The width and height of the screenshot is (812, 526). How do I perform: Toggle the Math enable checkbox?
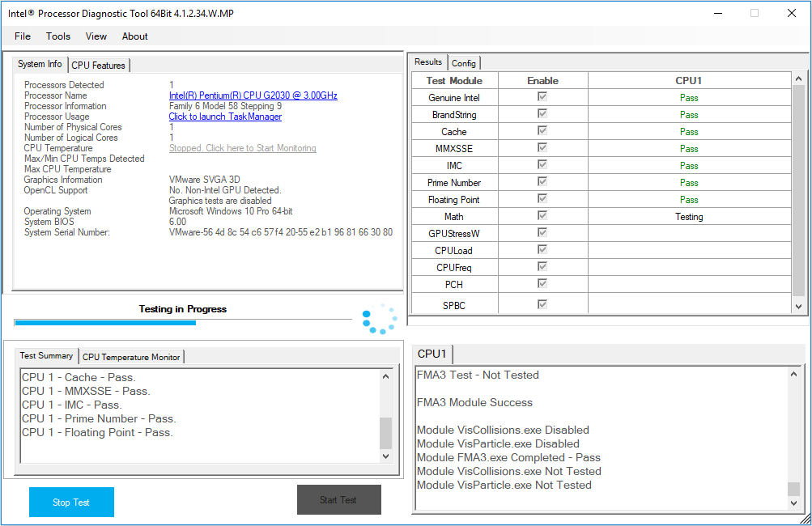coord(542,216)
